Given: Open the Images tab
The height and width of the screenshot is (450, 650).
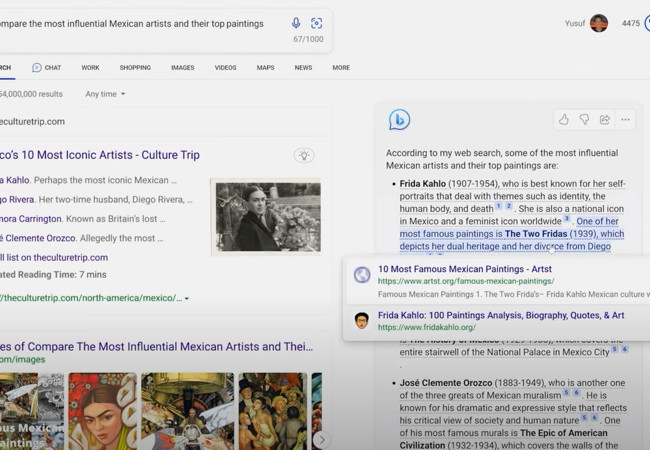Looking at the screenshot, I should click(182, 68).
